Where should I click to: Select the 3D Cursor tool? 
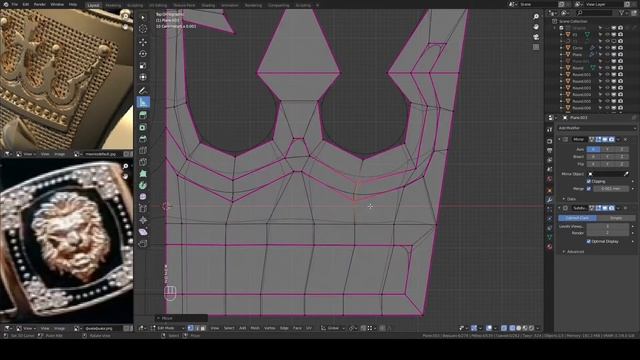pos(143,29)
